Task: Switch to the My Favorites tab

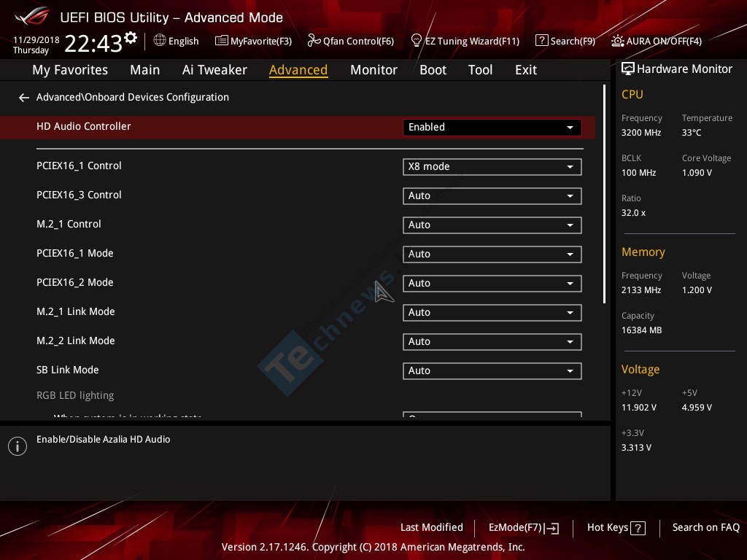Action: 70,70
